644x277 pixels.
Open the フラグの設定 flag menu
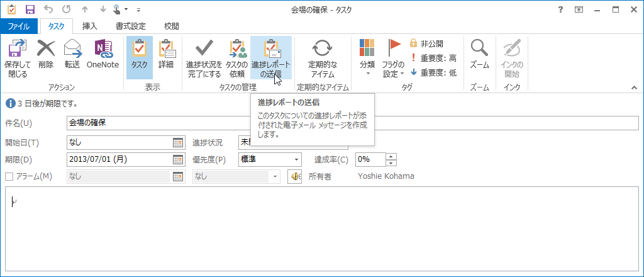[x=394, y=57]
